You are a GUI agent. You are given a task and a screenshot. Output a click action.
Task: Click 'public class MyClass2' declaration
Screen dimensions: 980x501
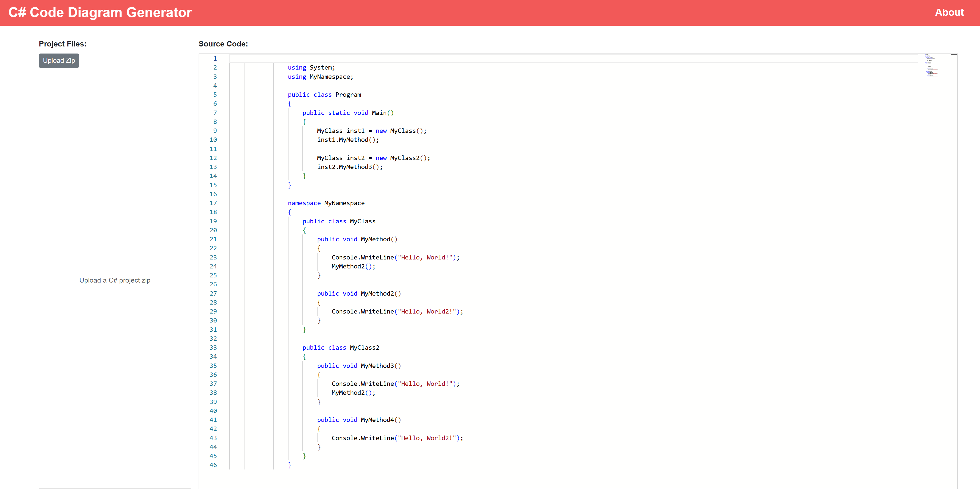(x=341, y=348)
